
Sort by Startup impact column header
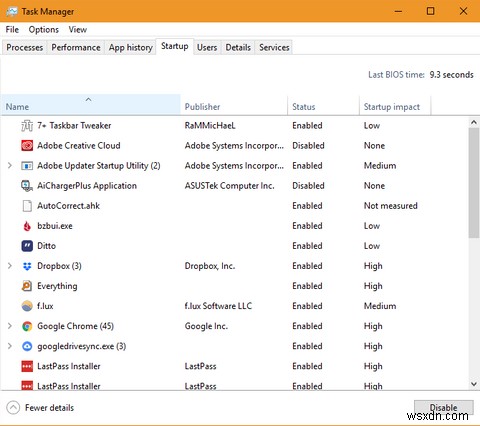(395, 105)
